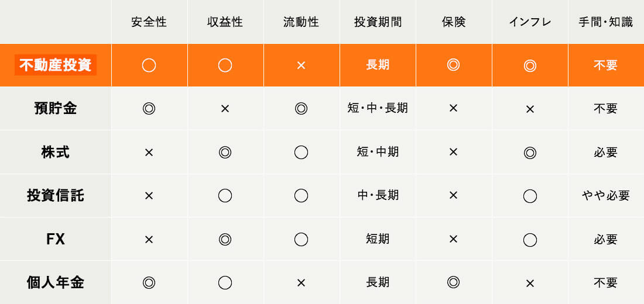
Task: Click the × mark in 株式 安全性 cell
Action: [x=149, y=153]
